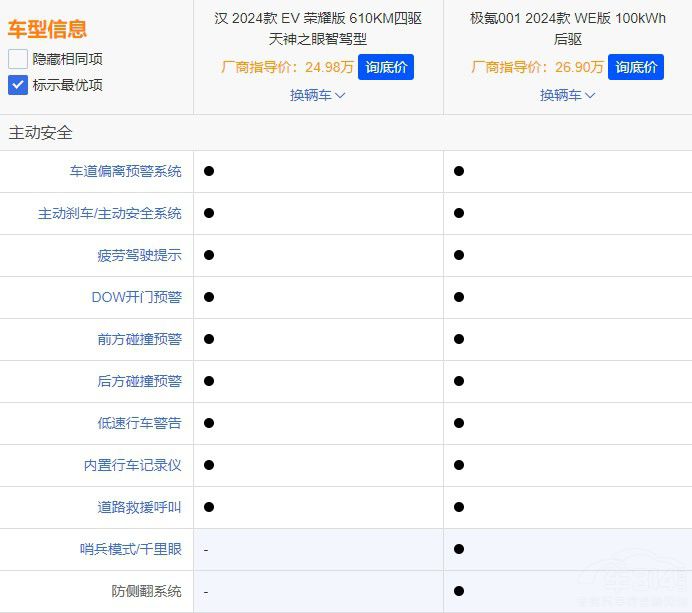Expand 换辆车 dropdown under 汉 2024款 EV
This screenshot has height=613, width=692.
click(x=318, y=95)
